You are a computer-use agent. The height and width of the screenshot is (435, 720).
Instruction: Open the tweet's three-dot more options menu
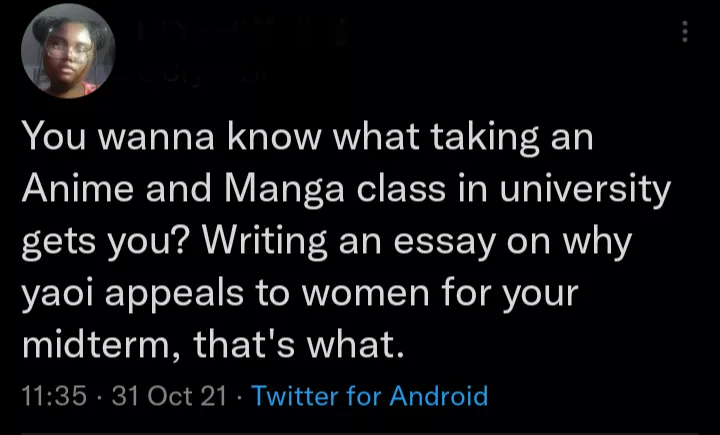[x=685, y=32]
